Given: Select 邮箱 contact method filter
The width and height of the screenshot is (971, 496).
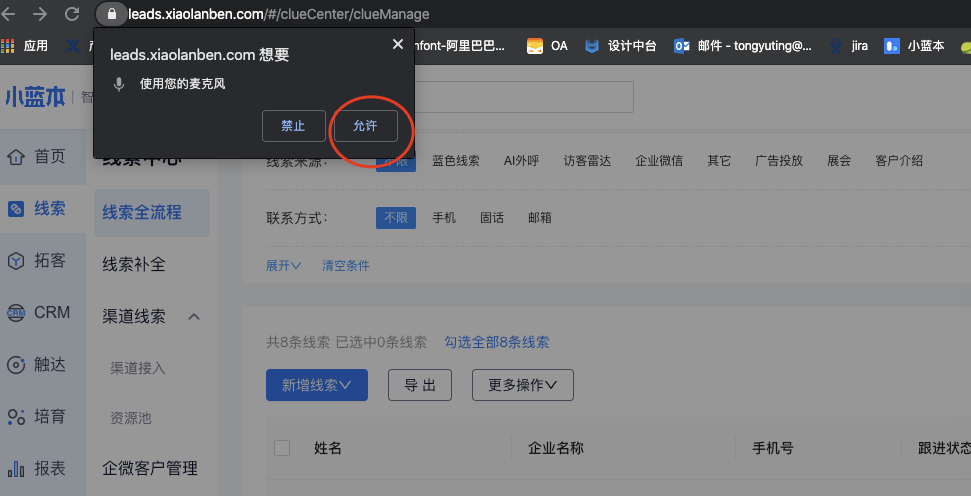Looking at the screenshot, I should 540,218.
